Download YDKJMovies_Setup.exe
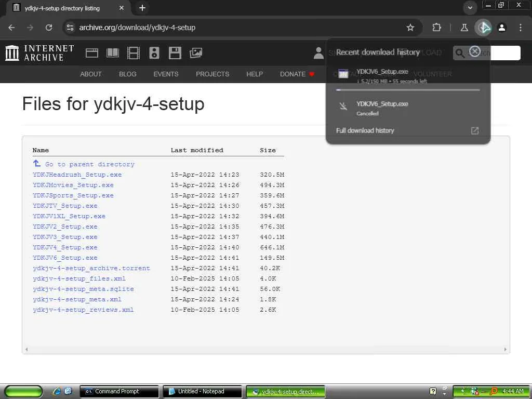This screenshot has width=532, height=399. pyautogui.click(x=73, y=185)
